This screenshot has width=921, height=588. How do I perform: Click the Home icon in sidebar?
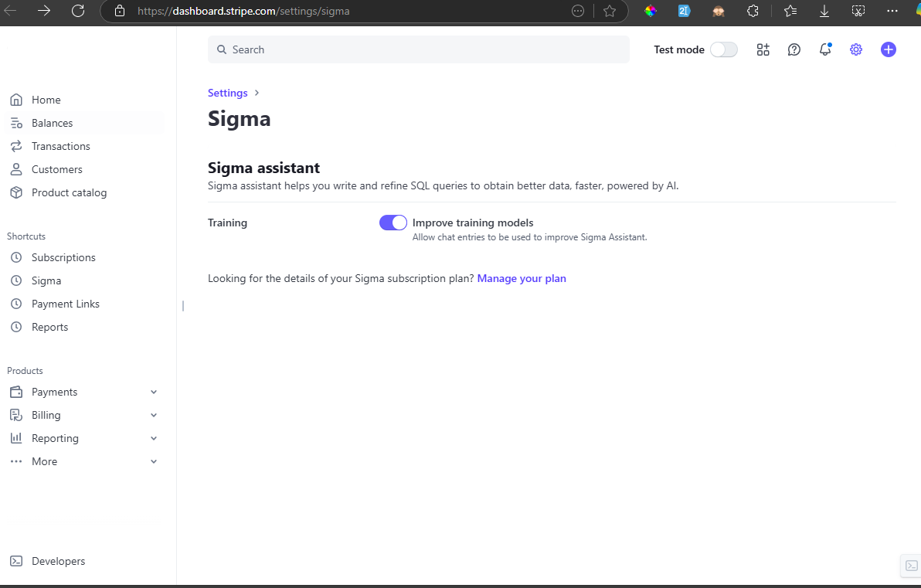[16, 100]
